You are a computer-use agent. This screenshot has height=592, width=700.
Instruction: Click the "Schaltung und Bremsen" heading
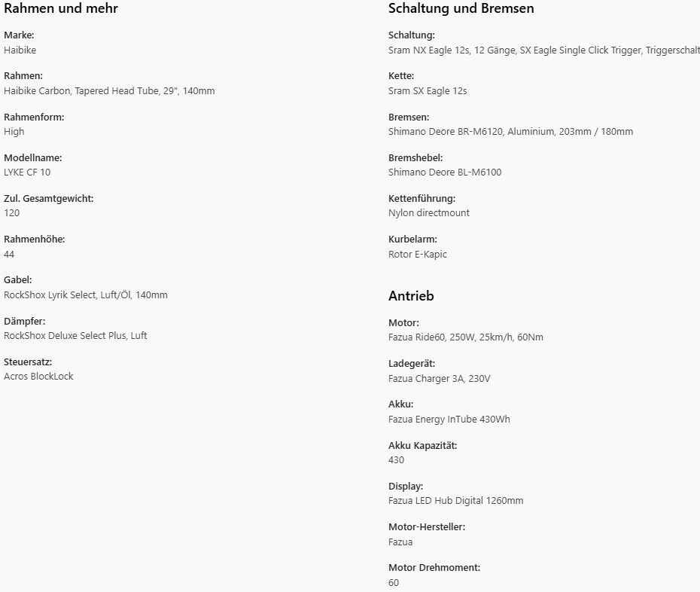[461, 9]
